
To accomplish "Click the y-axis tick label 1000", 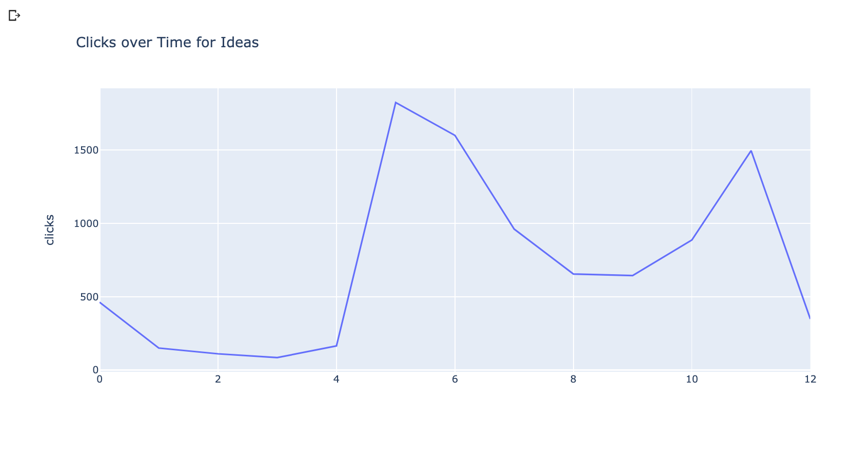I will pos(86,223).
